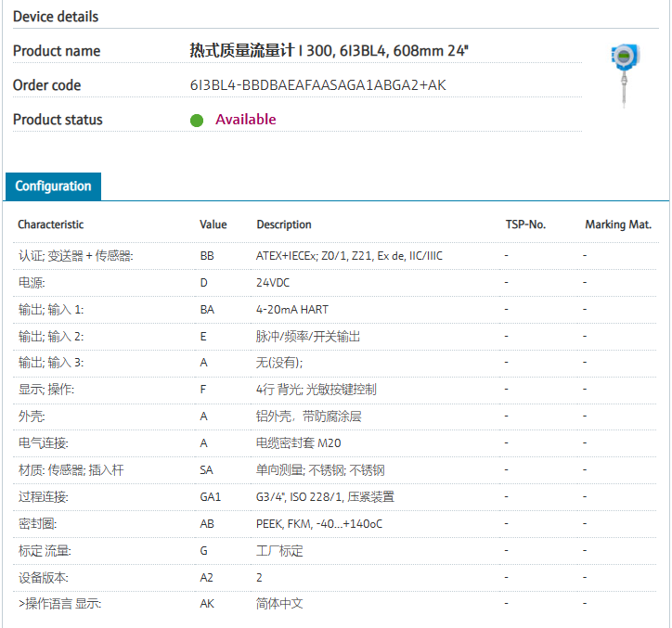Screen dimensions: 672x628
Task: Click the Characteristic column header
Action: (50, 224)
